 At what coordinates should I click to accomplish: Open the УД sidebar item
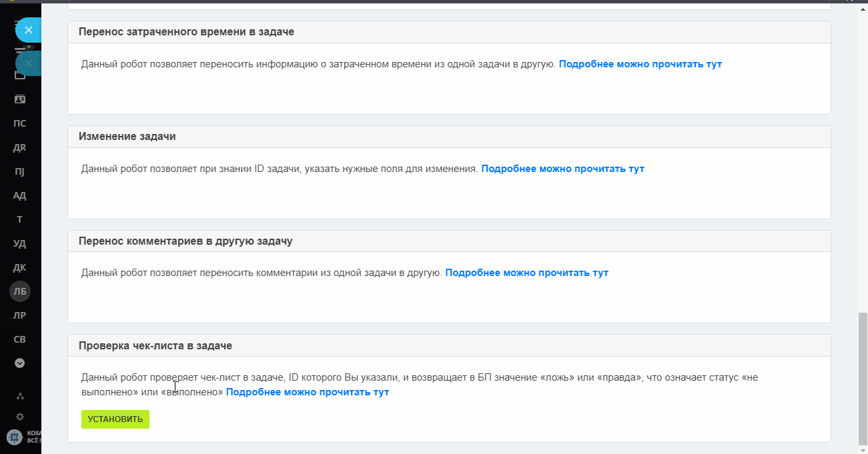click(x=20, y=243)
